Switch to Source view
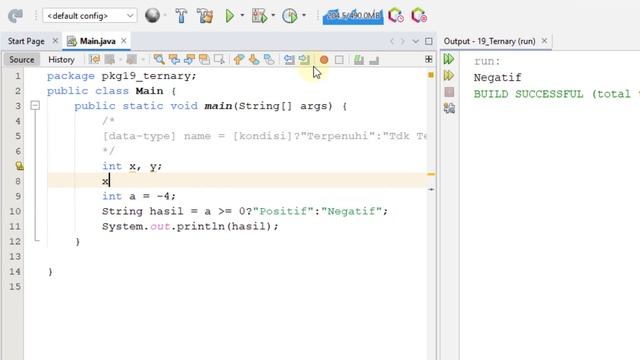This screenshot has width=640, height=360. (22, 60)
